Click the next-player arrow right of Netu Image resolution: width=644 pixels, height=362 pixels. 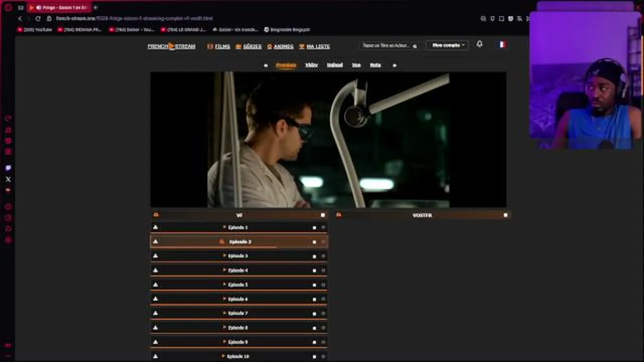(394, 65)
